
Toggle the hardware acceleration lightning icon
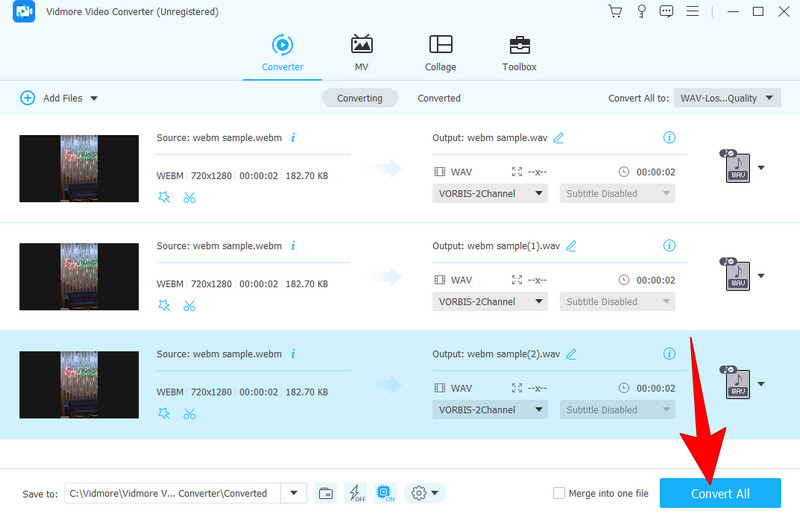click(x=355, y=493)
